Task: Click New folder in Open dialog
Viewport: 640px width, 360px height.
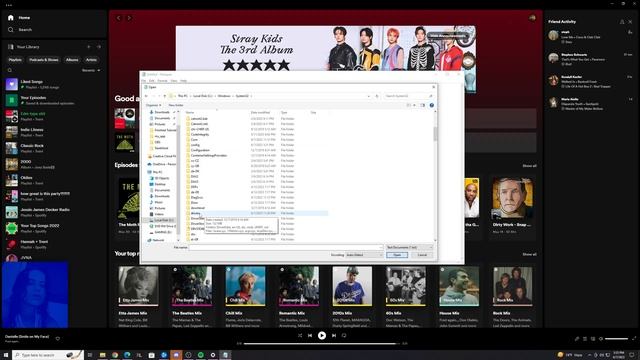Action: pyautogui.click(x=176, y=105)
